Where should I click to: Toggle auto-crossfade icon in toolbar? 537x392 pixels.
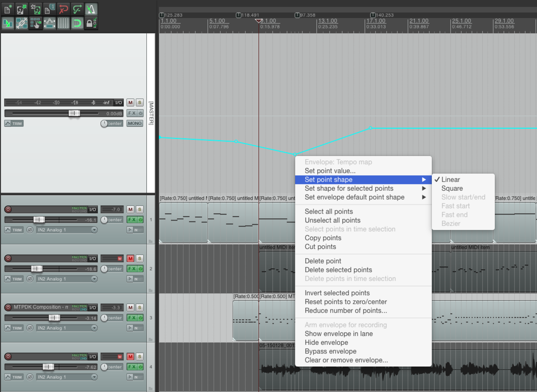point(7,23)
